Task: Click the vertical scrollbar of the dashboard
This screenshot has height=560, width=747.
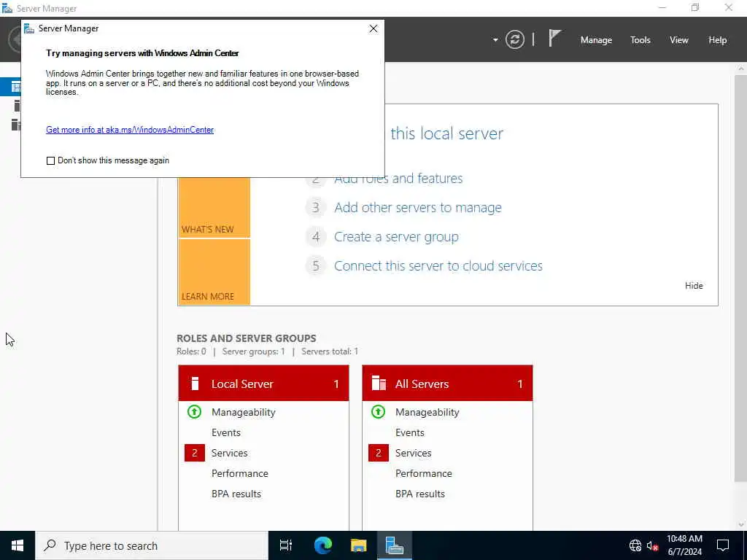Action: pos(741,279)
